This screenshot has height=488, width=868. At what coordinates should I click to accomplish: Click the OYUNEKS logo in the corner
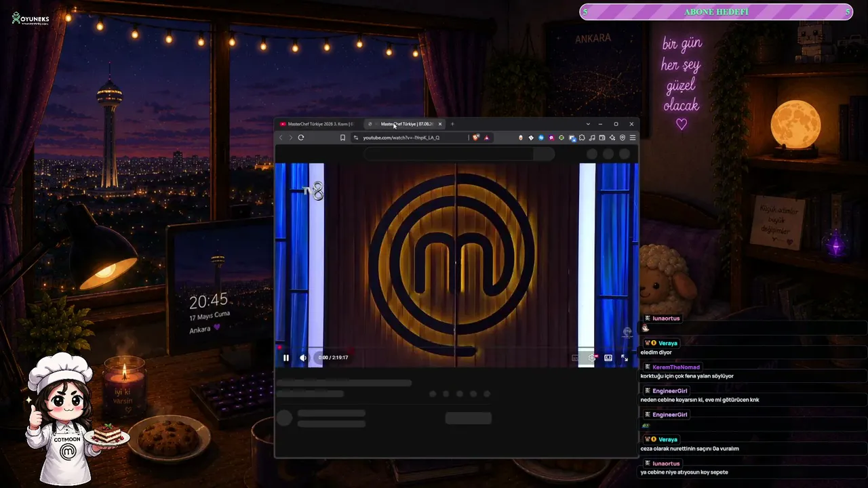pos(31,19)
